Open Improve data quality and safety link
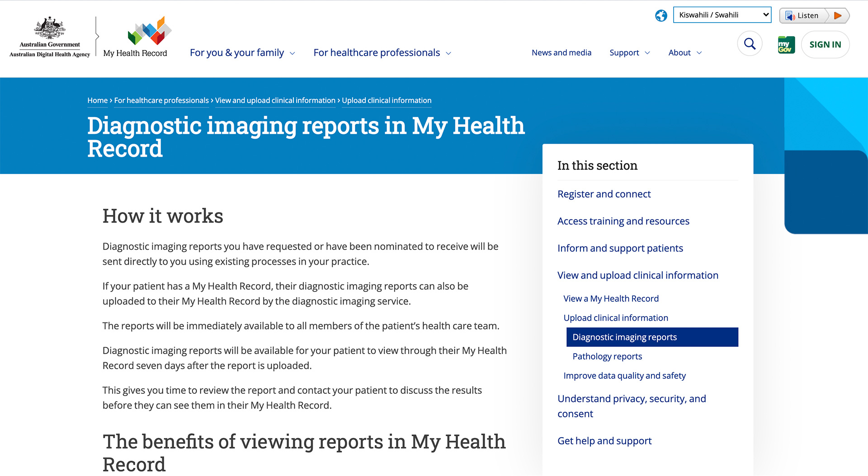The image size is (868, 476). tap(624, 376)
